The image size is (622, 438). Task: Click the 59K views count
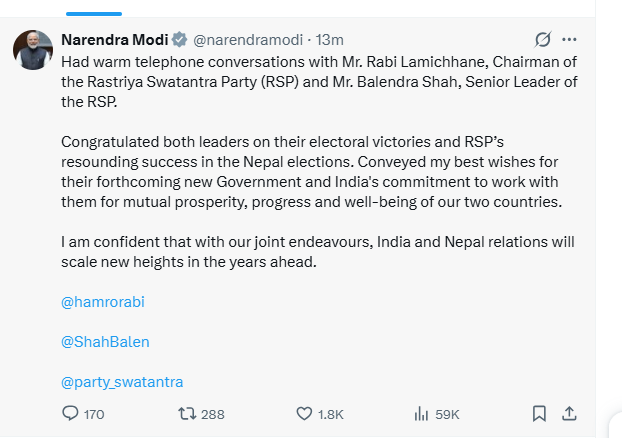(x=447, y=414)
